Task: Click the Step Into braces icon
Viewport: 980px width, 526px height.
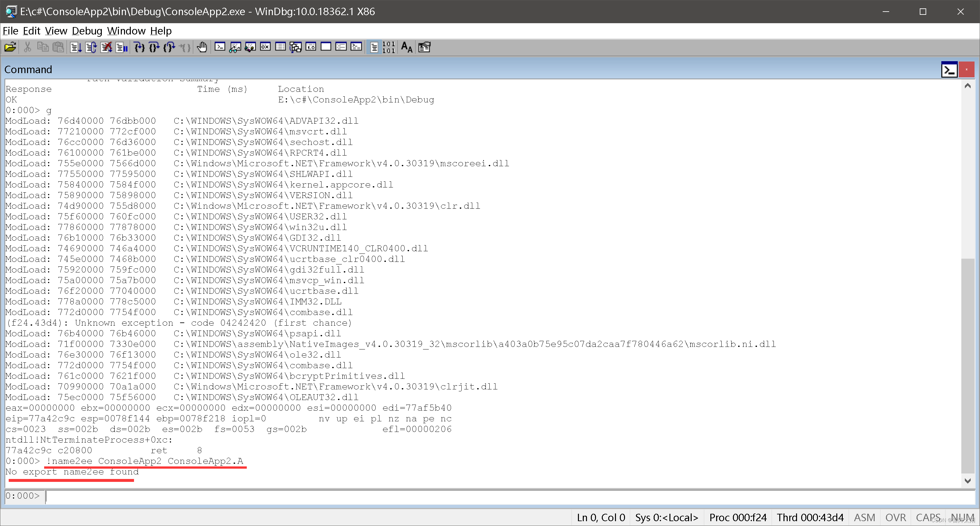Action: click(x=139, y=47)
